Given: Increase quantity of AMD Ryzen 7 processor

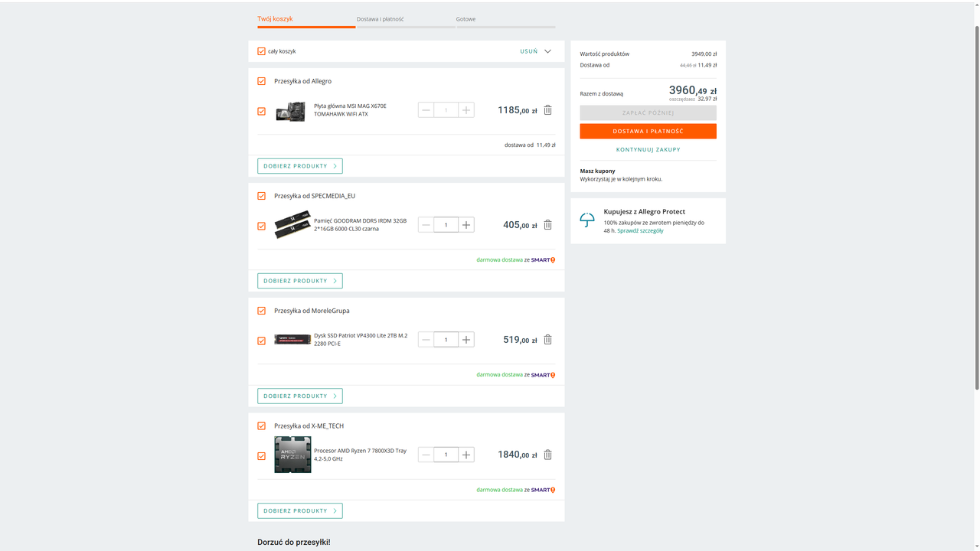Looking at the screenshot, I should (465, 455).
